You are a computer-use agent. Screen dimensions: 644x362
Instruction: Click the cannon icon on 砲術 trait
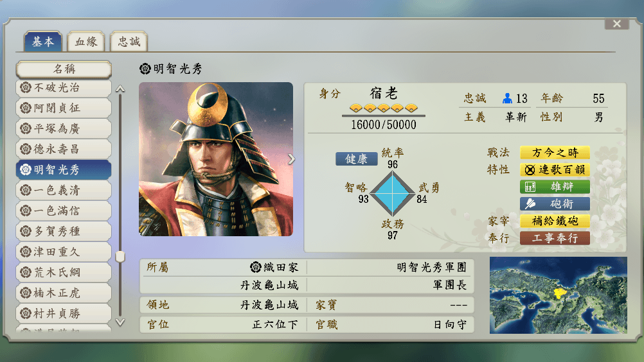pyautogui.click(x=530, y=203)
